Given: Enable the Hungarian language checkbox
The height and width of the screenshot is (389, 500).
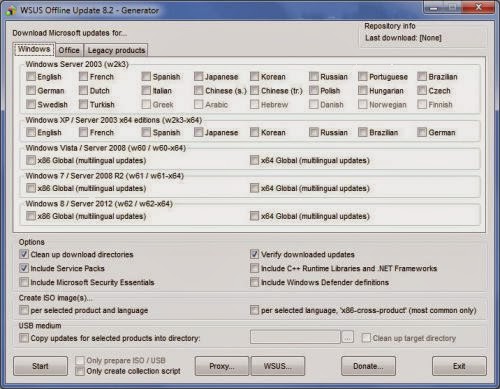Looking at the screenshot, I should pyautogui.click(x=363, y=91).
